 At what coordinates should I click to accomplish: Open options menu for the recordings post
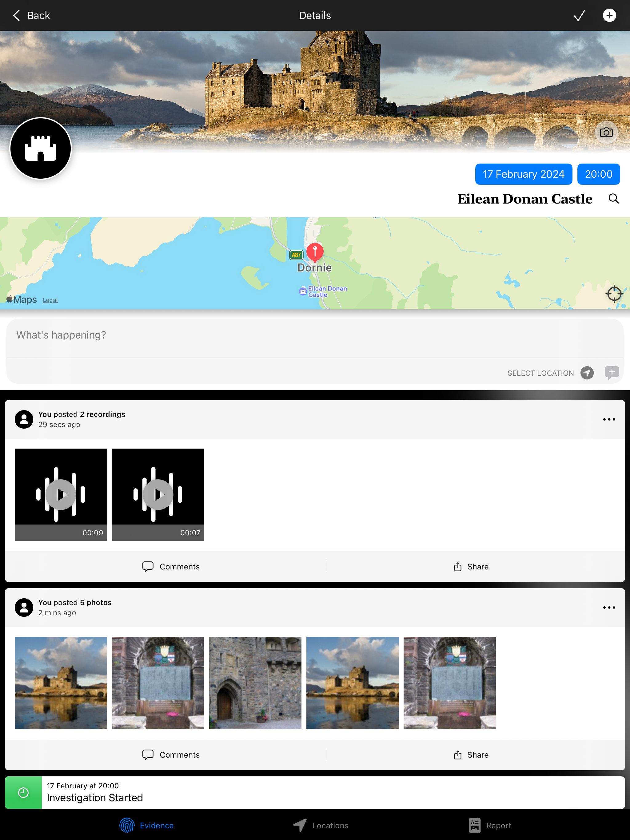pos(609,419)
